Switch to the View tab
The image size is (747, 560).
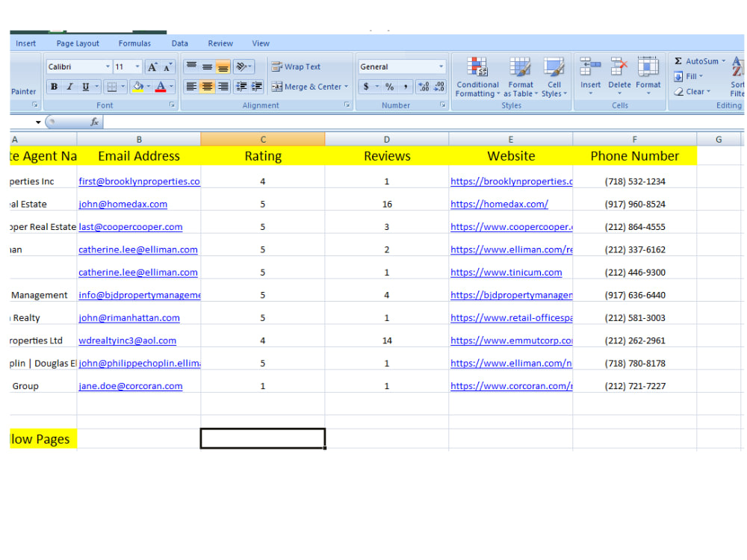point(261,43)
